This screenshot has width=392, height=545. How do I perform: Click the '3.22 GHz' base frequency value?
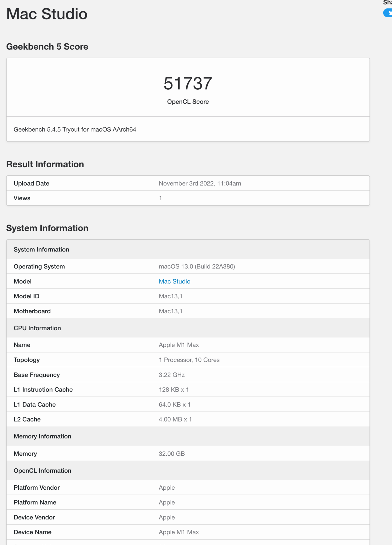(x=172, y=375)
